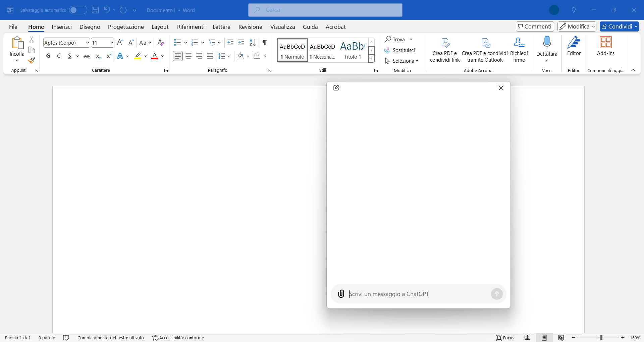The image size is (644, 342).
Task: Click the paperclip attach icon in ChatGPT
Action: (341, 294)
